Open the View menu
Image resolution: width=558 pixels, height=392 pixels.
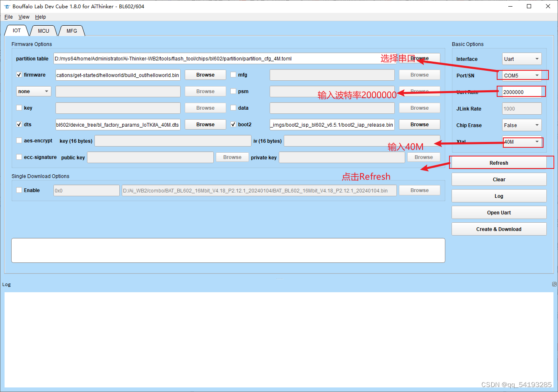[24, 17]
